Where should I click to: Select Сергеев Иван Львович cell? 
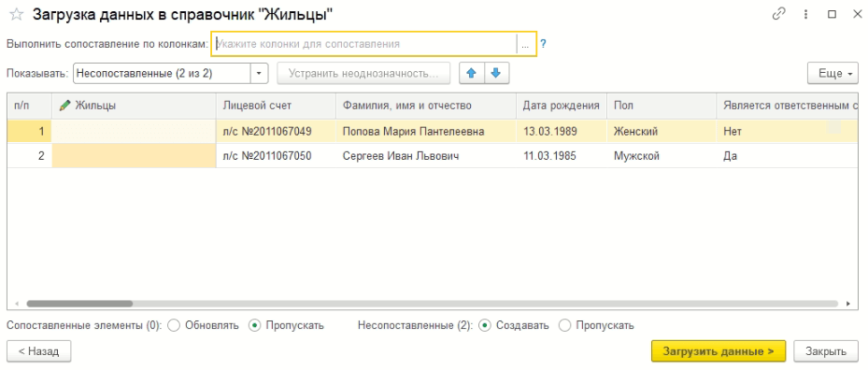426,156
